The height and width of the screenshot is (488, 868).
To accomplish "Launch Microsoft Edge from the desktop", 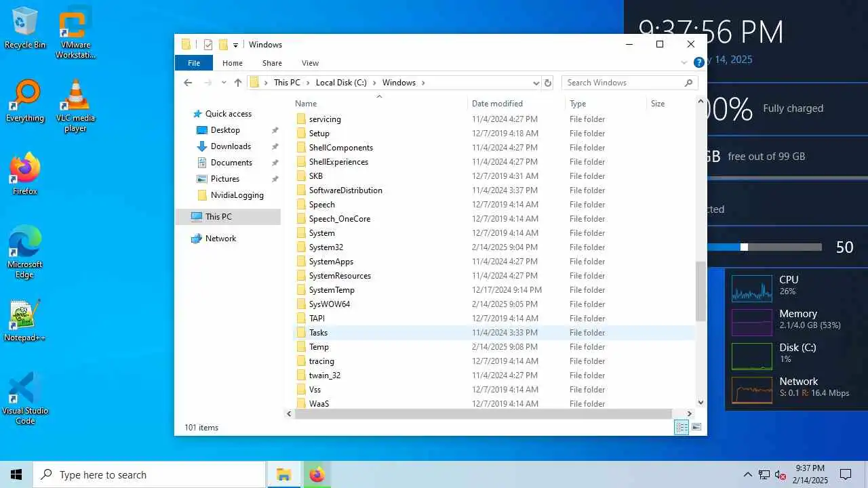I will click(x=25, y=253).
